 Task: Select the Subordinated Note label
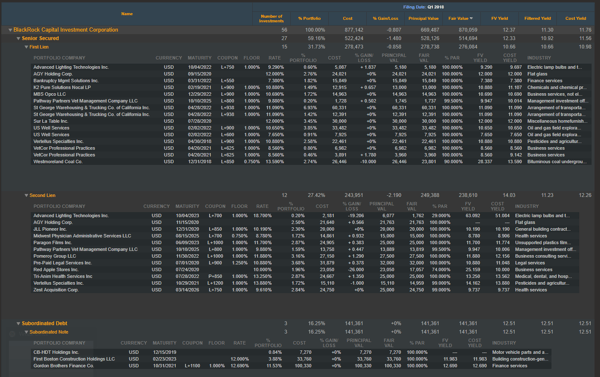[49, 332]
